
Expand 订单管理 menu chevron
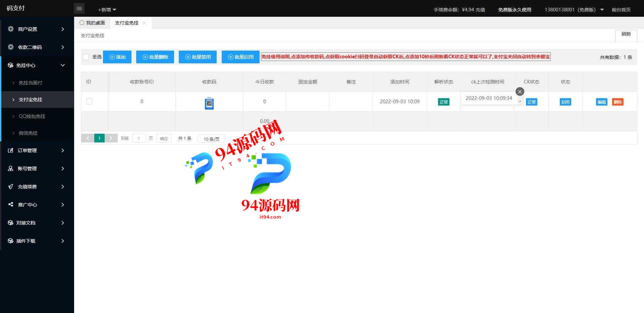point(63,150)
